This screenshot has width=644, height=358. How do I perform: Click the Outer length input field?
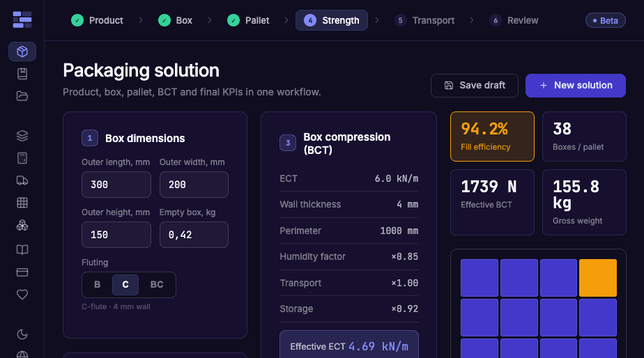[116, 185]
